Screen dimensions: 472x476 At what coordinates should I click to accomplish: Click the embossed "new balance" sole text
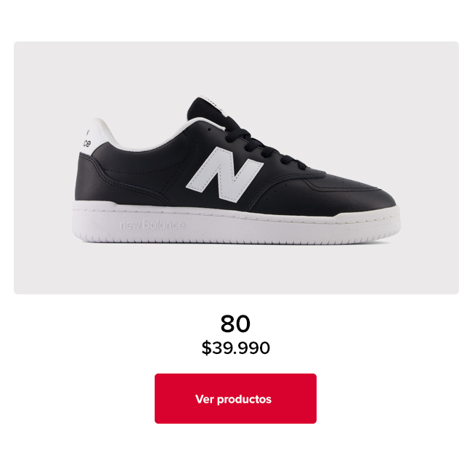point(152,225)
